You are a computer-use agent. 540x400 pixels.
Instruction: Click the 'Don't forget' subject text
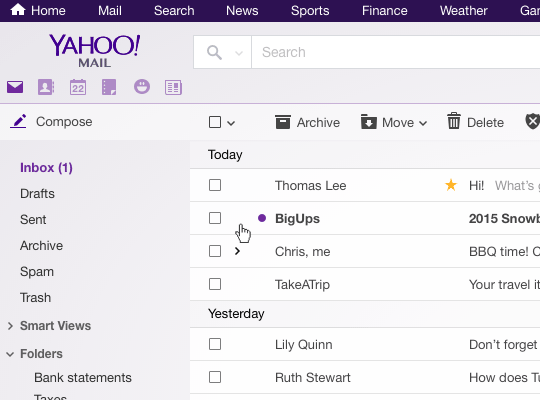click(x=503, y=345)
